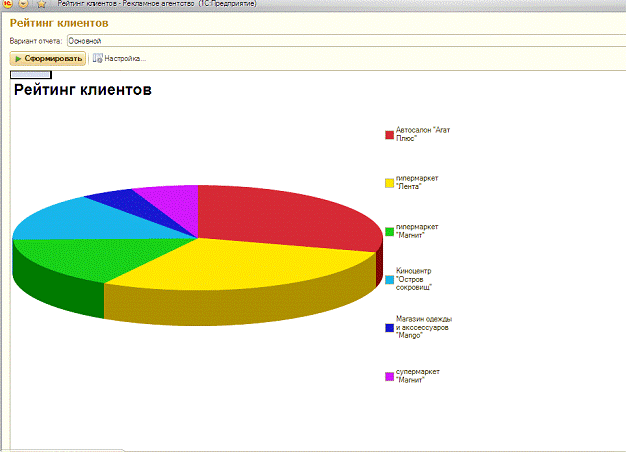
Task: Click the red legend swatch for Автосалон Агат Плюс
Action: [x=390, y=134]
